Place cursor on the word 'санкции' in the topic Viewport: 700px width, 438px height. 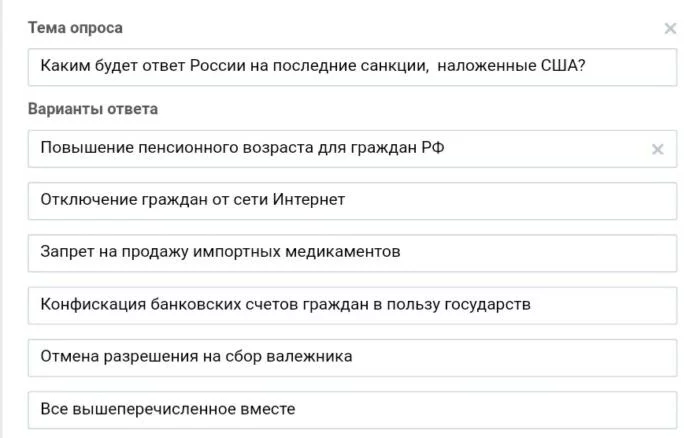coord(395,66)
